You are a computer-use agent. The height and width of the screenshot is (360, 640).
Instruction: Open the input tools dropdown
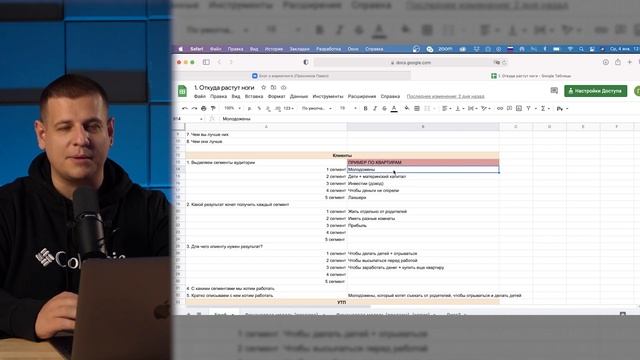click(562, 109)
